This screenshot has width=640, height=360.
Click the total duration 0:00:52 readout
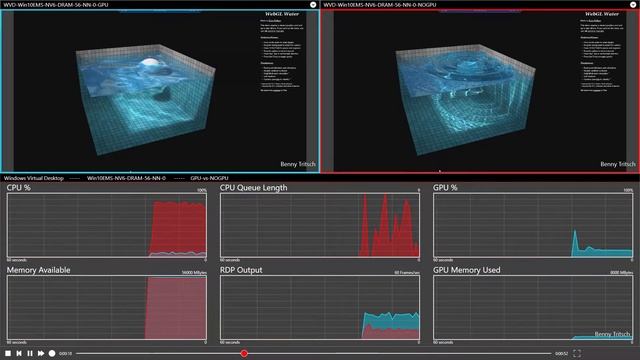click(x=561, y=353)
